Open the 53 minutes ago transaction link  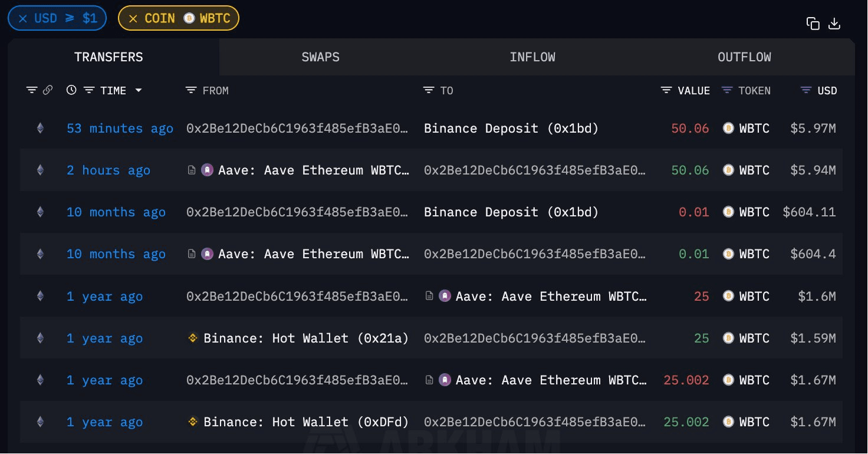pos(120,129)
